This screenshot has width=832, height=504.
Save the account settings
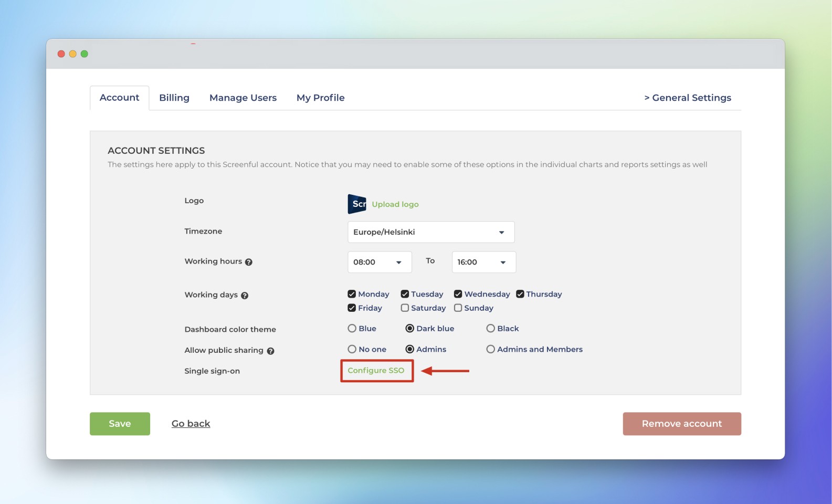tap(120, 424)
